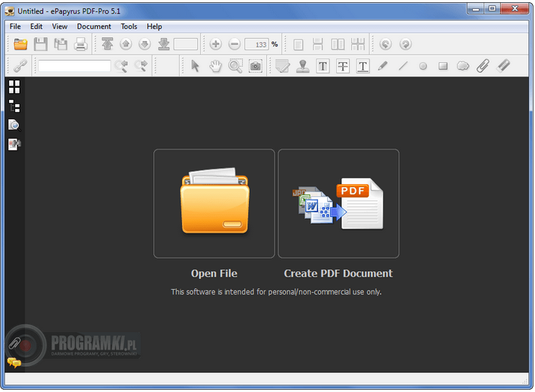Viewport: 535px width, 392px height.
Task: Select two-page facing layout icon
Action: click(x=338, y=44)
